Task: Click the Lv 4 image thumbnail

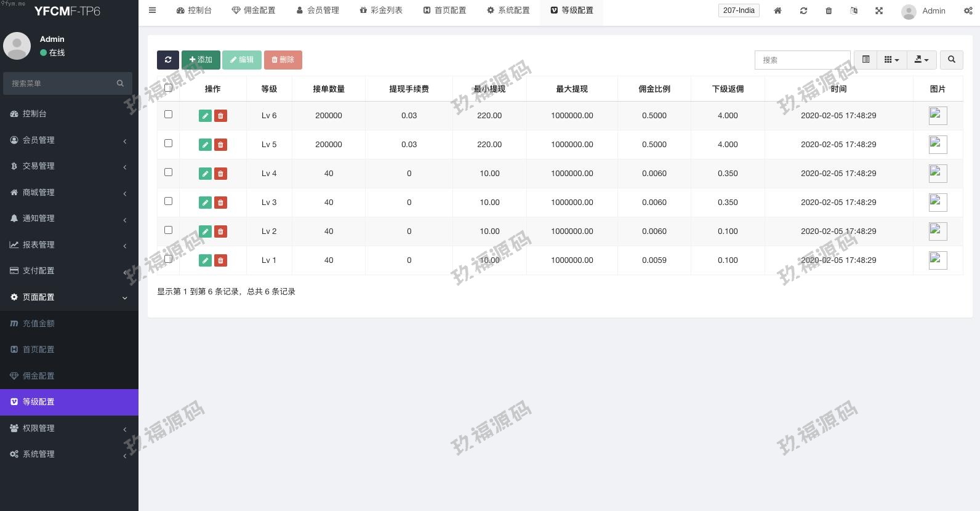Action: click(x=937, y=174)
